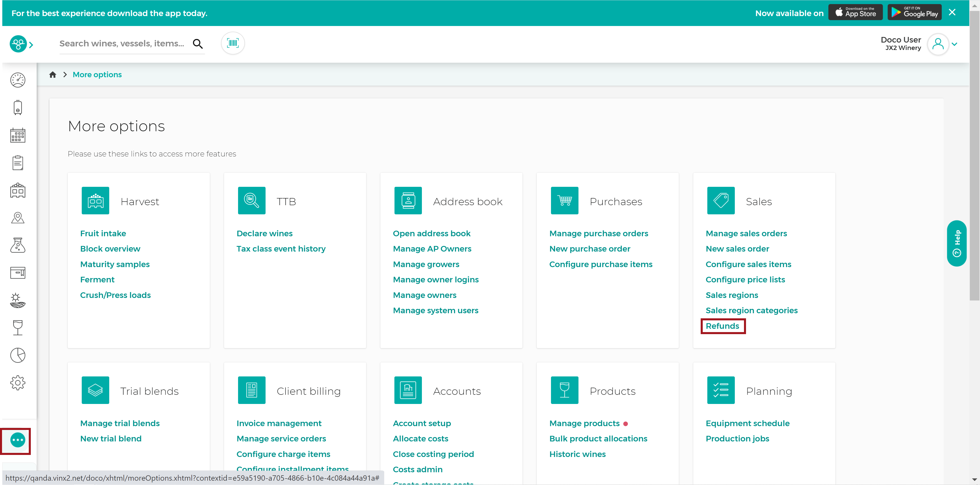Click the Purchases shopping cart icon

tap(564, 201)
